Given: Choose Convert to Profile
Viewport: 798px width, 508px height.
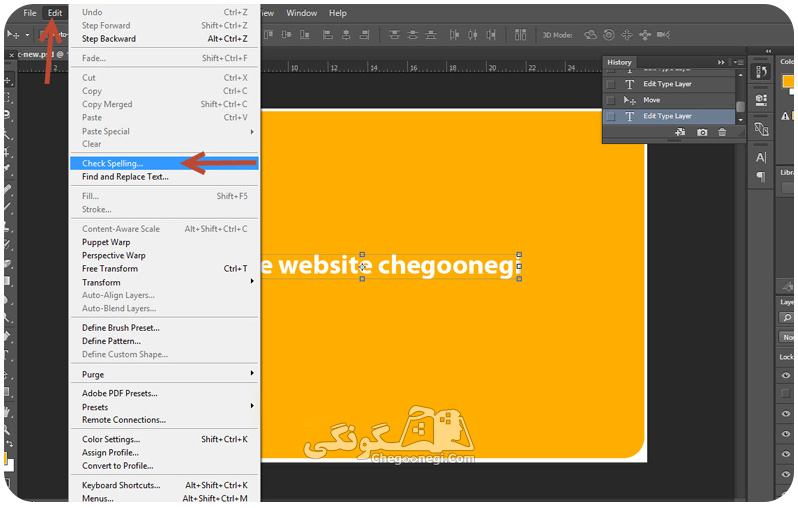Looking at the screenshot, I should coord(118,466).
